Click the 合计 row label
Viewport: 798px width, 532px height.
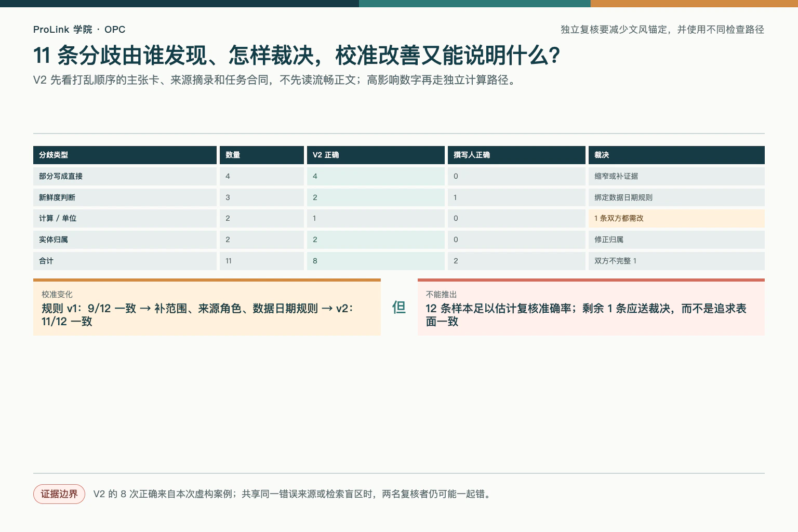(125, 261)
